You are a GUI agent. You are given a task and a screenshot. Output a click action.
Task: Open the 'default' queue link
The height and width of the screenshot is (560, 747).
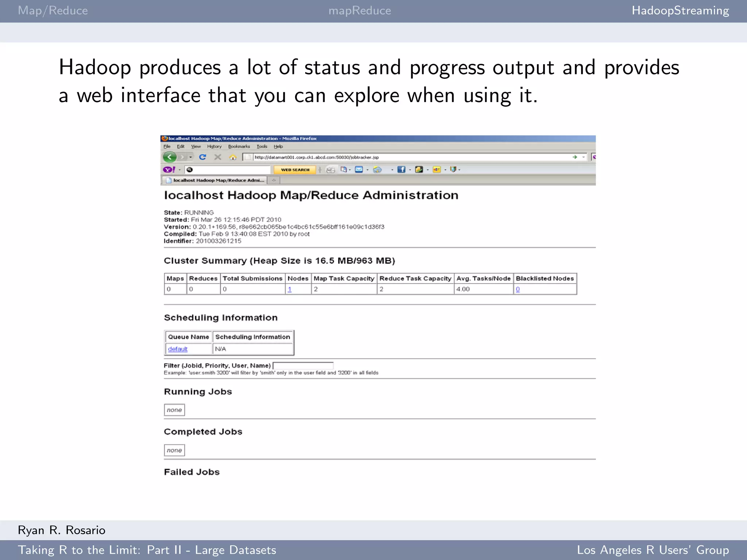point(178,349)
